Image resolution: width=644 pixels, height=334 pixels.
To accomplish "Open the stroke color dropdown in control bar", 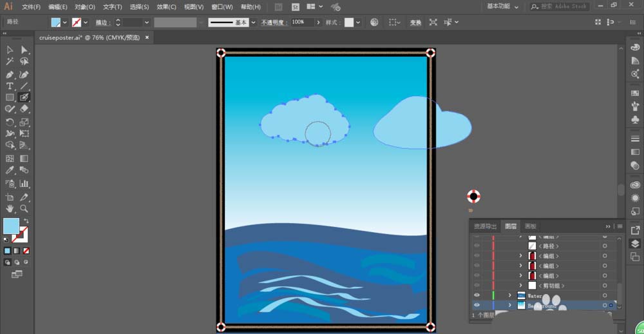I will click(x=86, y=22).
